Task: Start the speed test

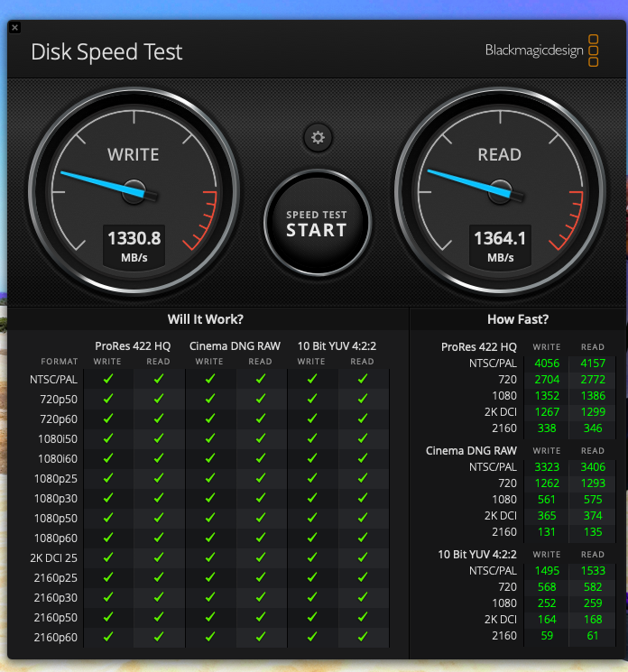Action: point(318,224)
